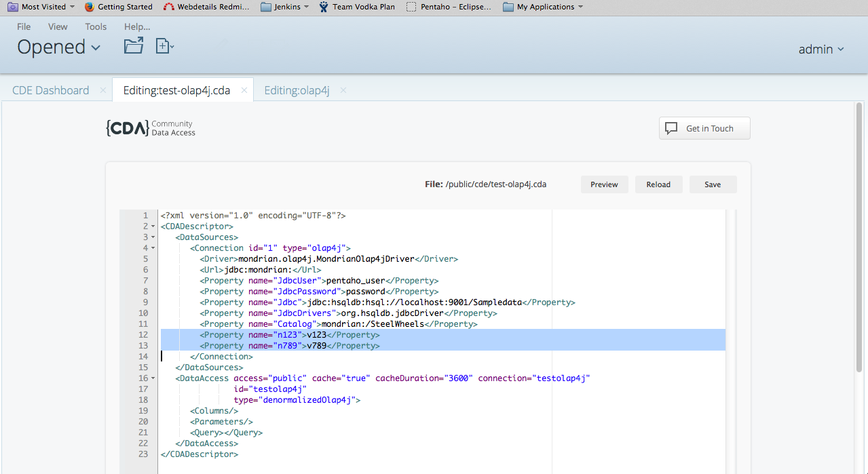
Task: Switch to the Editing:olap4j tab
Action: pyautogui.click(x=297, y=90)
